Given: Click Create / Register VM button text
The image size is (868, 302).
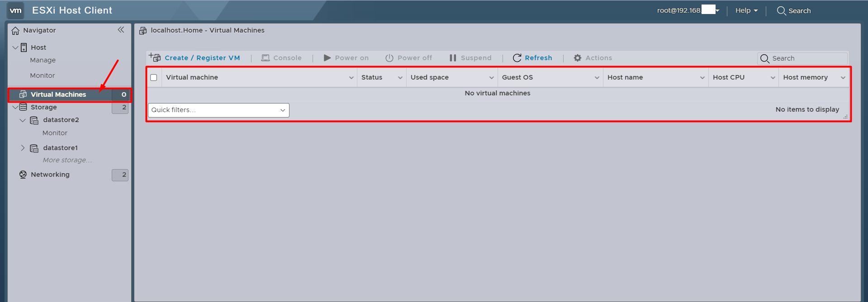Looking at the screenshot, I should [202, 58].
